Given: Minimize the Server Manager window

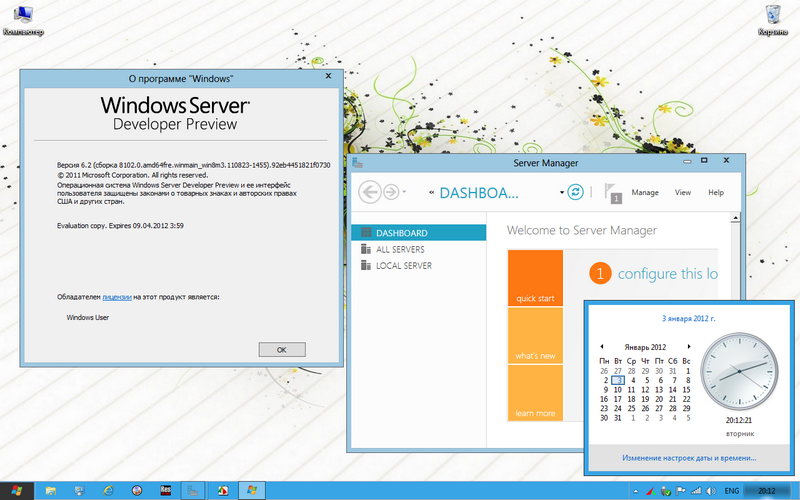Looking at the screenshot, I should (687, 161).
